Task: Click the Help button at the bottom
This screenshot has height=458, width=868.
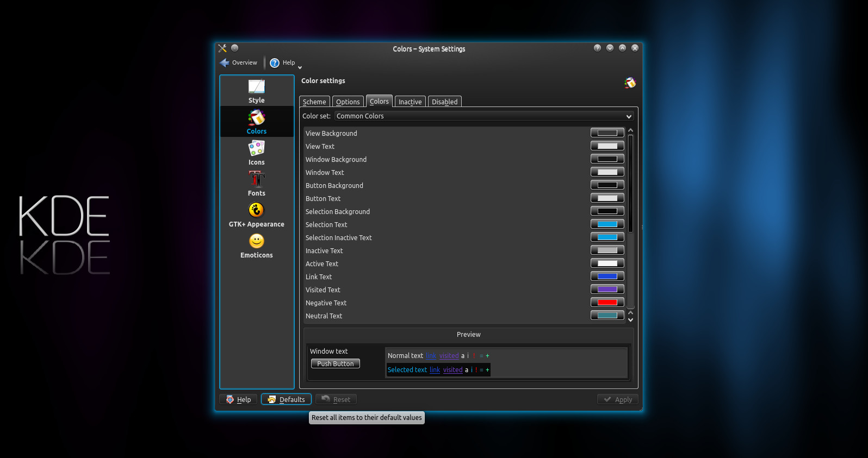Action: pyautogui.click(x=238, y=399)
